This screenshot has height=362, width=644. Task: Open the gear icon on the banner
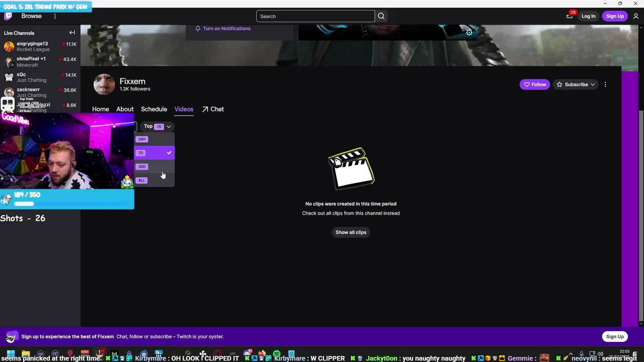click(469, 33)
